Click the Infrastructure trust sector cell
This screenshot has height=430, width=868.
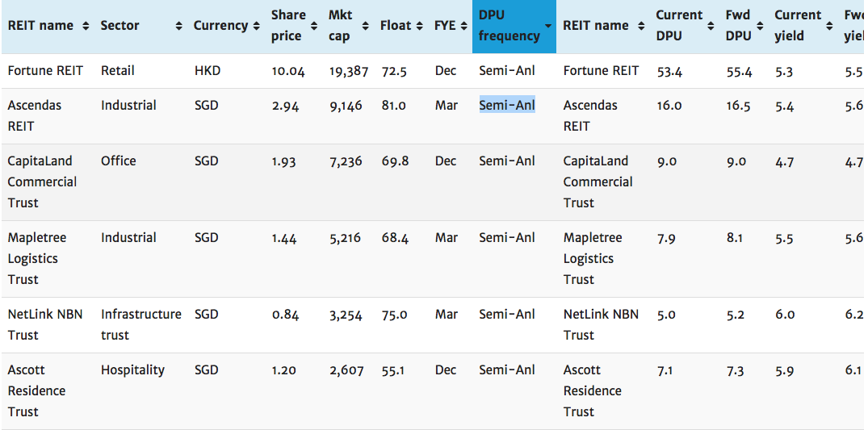pyautogui.click(x=140, y=324)
